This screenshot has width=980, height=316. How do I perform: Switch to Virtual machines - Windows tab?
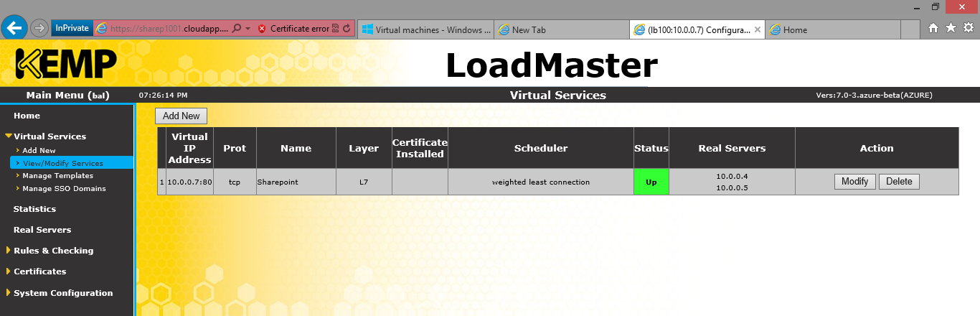pos(426,29)
